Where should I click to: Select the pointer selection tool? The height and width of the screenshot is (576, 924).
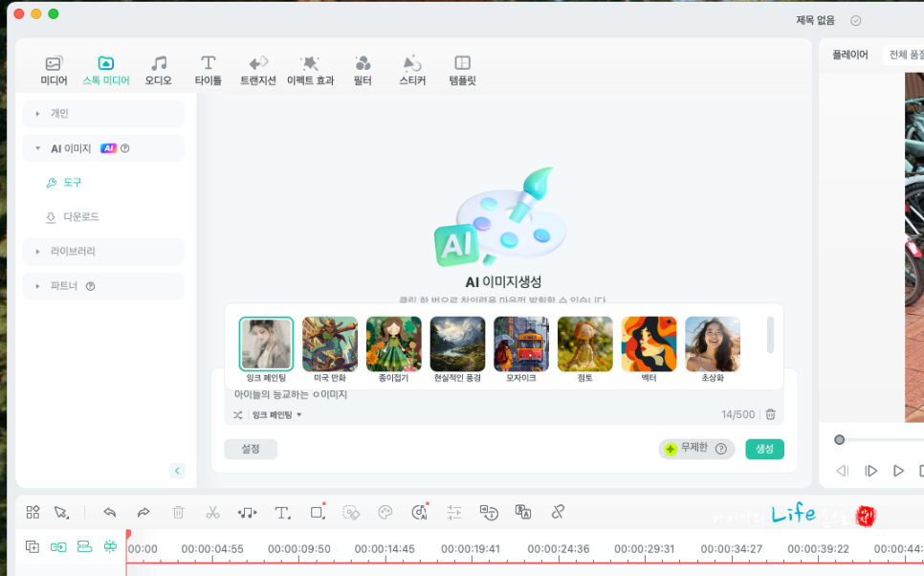(x=61, y=512)
